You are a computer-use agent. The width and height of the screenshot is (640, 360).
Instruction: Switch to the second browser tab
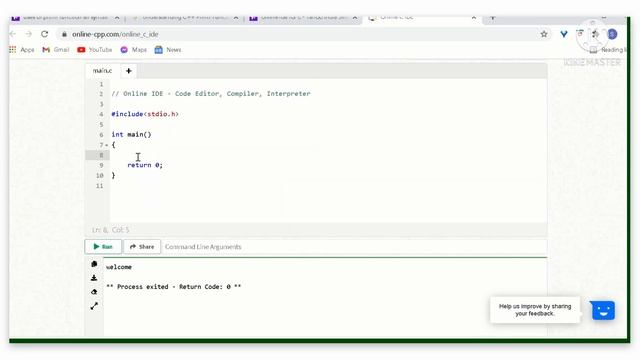[x=183, y=18]
